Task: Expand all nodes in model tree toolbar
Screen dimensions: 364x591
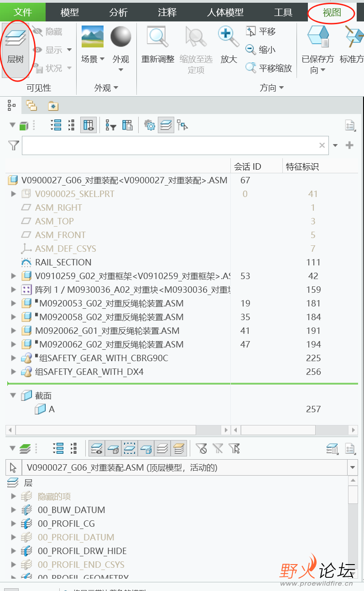Action: (x=57, y=125)
